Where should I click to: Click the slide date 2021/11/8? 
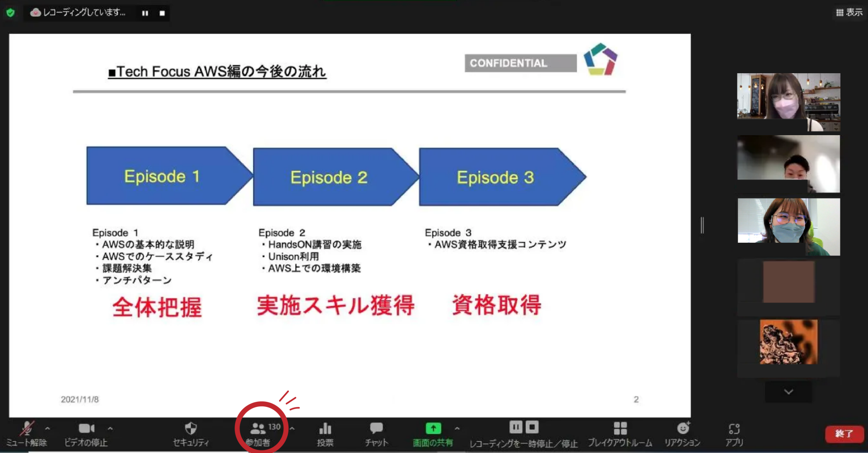click(x=80, y=400)
